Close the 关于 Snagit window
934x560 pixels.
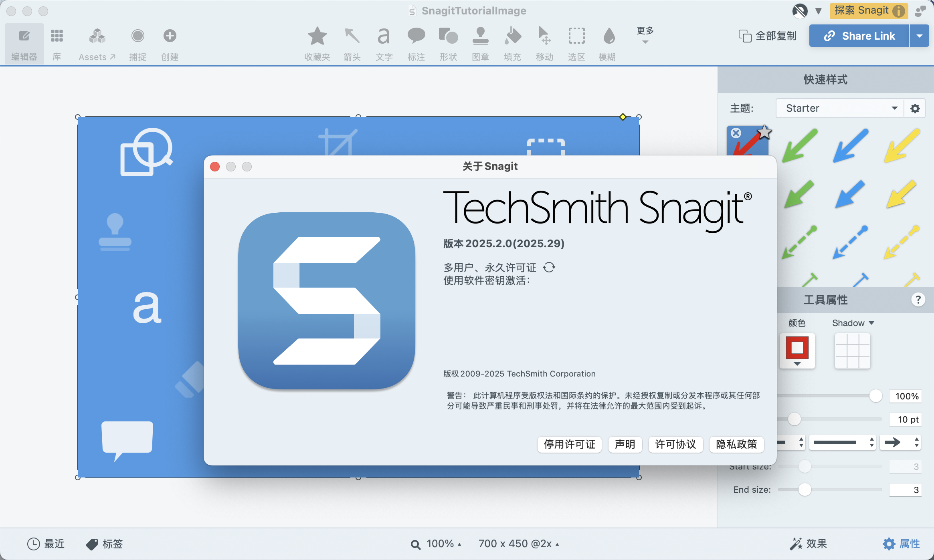click(x=215, y=166)
